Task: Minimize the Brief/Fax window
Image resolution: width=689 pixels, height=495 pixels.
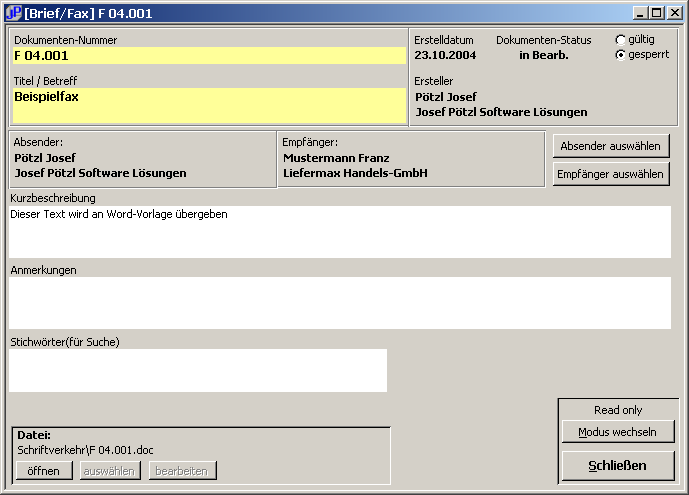Action: click(642, 13)
